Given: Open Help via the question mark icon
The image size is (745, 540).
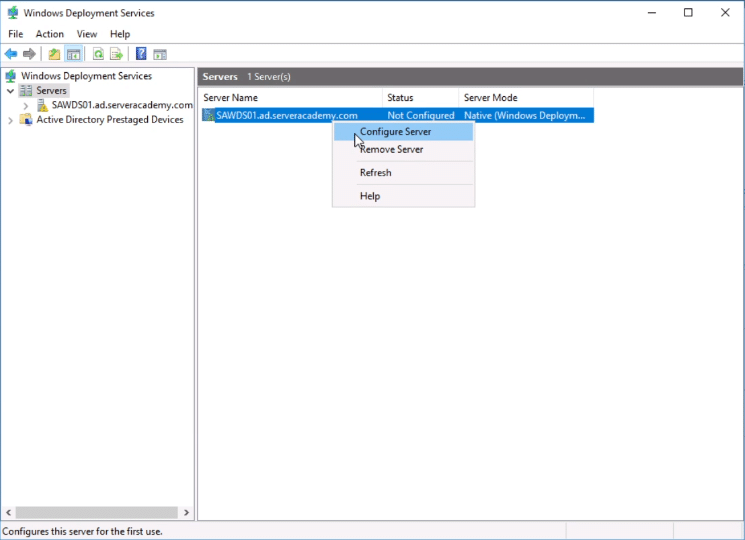Looking at the screenshot, I should [x=141, y=54].
